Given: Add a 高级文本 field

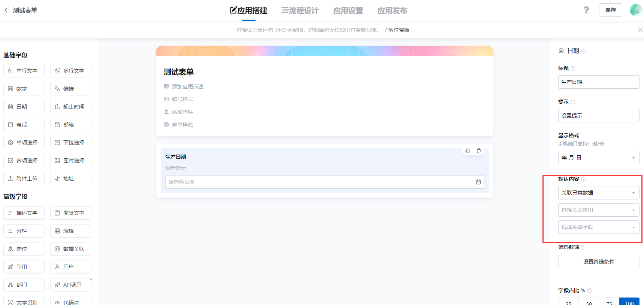Looking at the screenshot, I should point(71,213).
